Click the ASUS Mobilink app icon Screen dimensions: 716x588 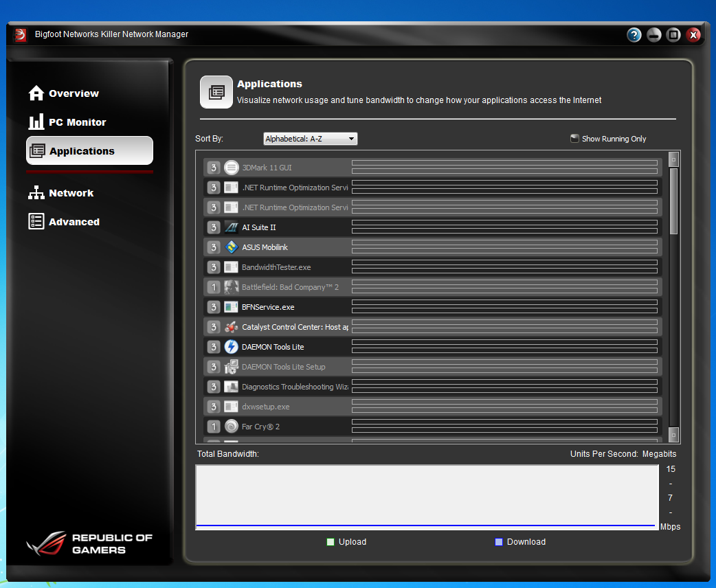[x=232, y=247]
